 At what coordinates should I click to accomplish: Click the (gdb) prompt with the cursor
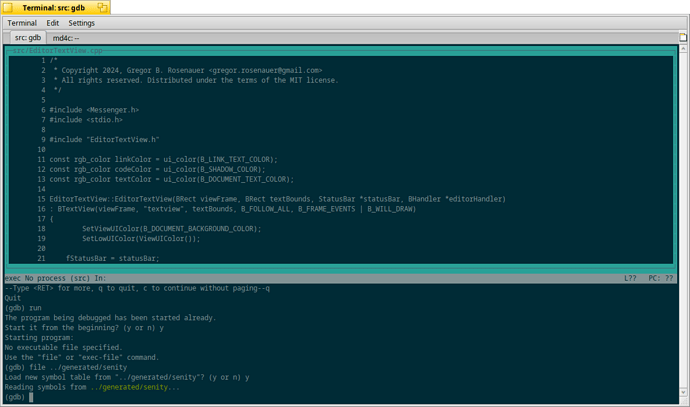19,397
